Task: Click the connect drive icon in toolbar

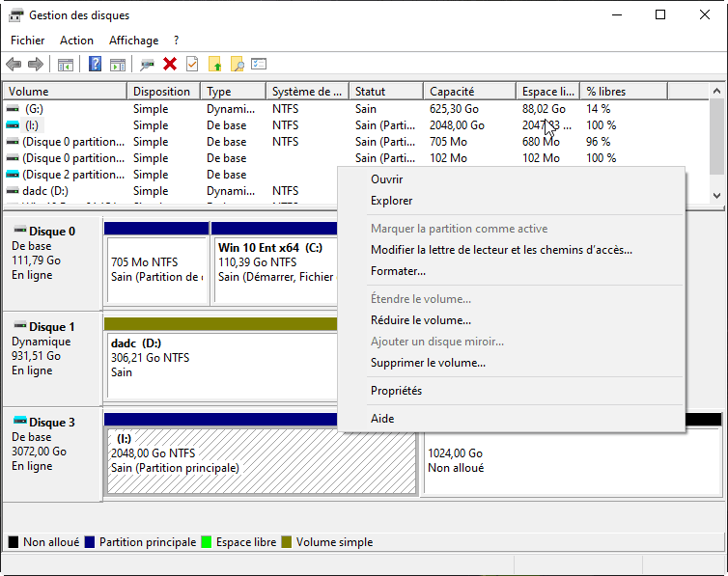Action: point(147,65)
